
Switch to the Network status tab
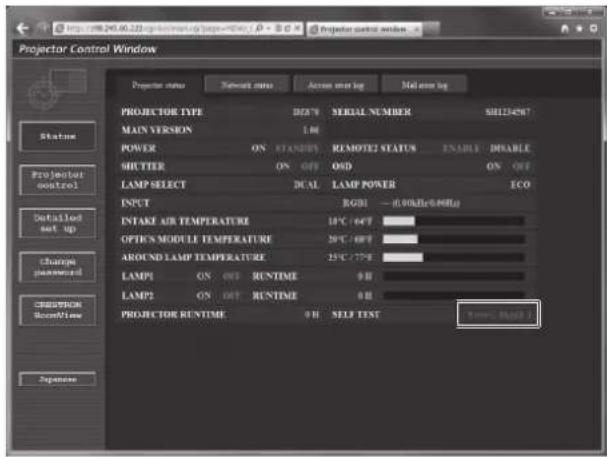tap(247, 85)
